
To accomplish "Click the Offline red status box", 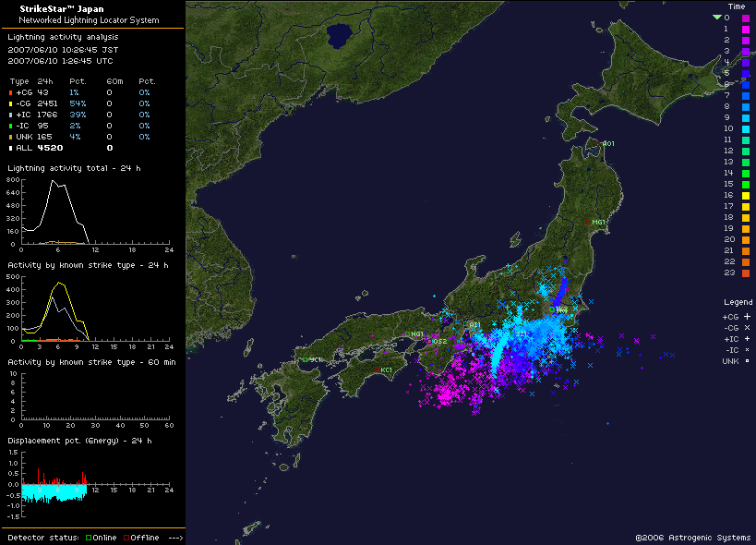I will pos(126,538).
